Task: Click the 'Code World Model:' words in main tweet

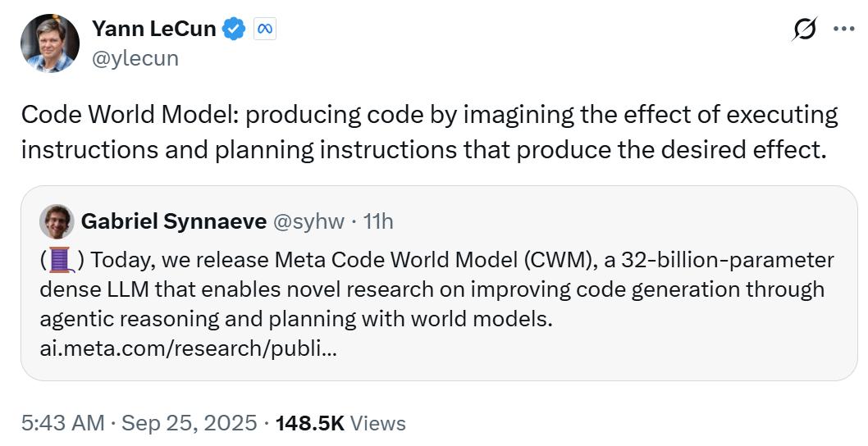Action: (129, 115)
